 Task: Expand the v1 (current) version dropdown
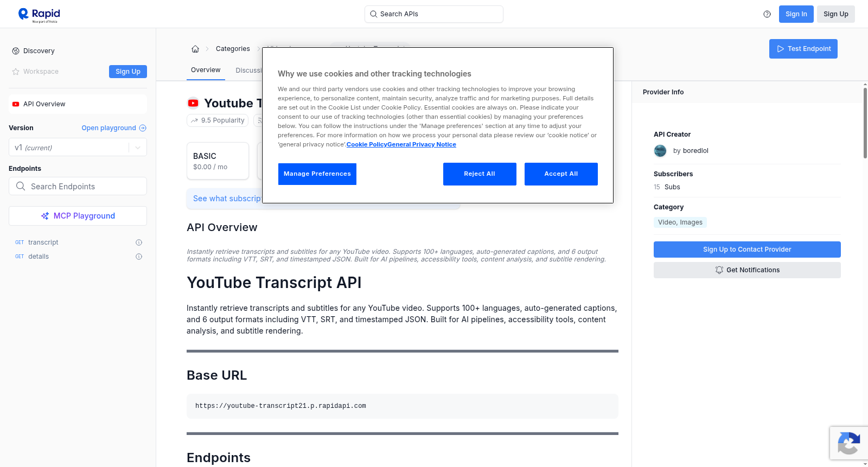click(78, 148)
